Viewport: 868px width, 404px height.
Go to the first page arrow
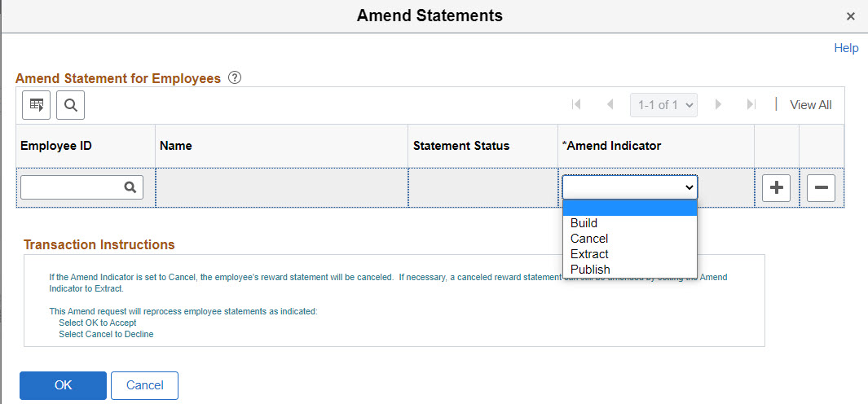pos(577,104)
